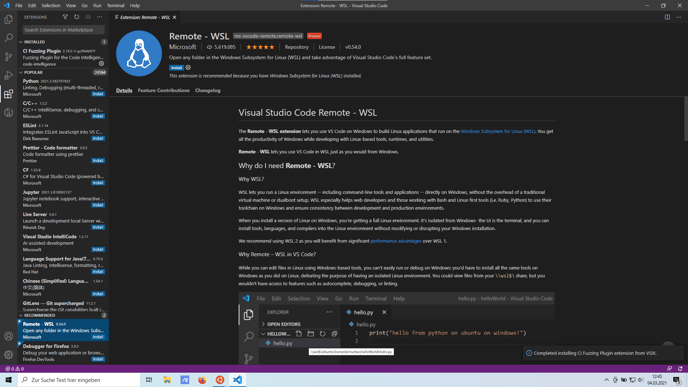688x387 pixels.
Task: Split the editor to the right
Action: [x=667, y=17]
